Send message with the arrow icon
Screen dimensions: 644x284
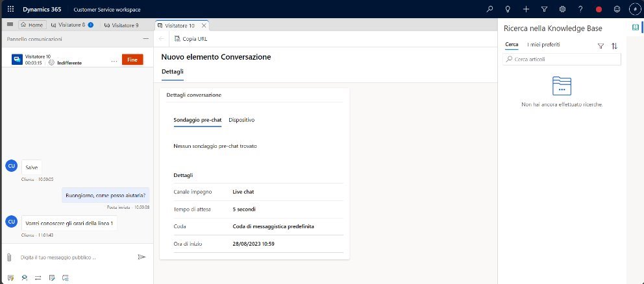point(142,257)
